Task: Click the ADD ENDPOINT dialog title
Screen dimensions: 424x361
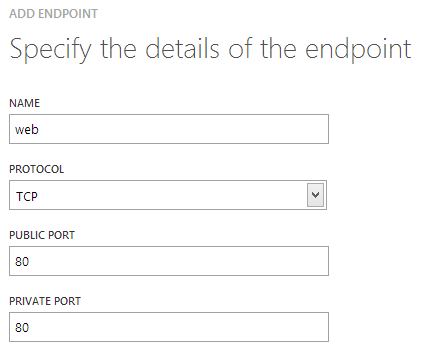Action: 53,14
